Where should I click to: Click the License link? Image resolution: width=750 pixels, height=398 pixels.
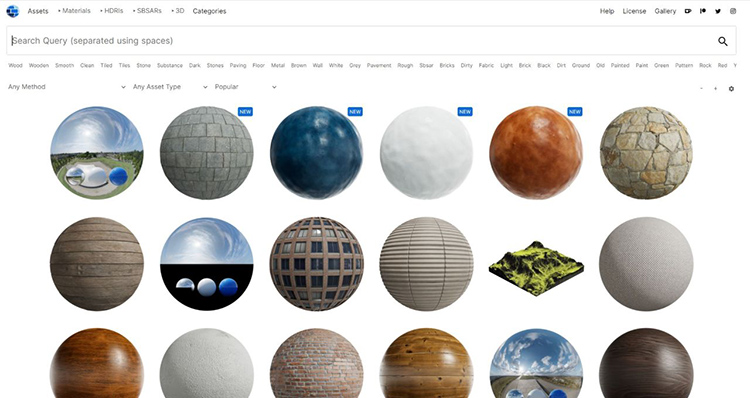click(x=634, y=11)
